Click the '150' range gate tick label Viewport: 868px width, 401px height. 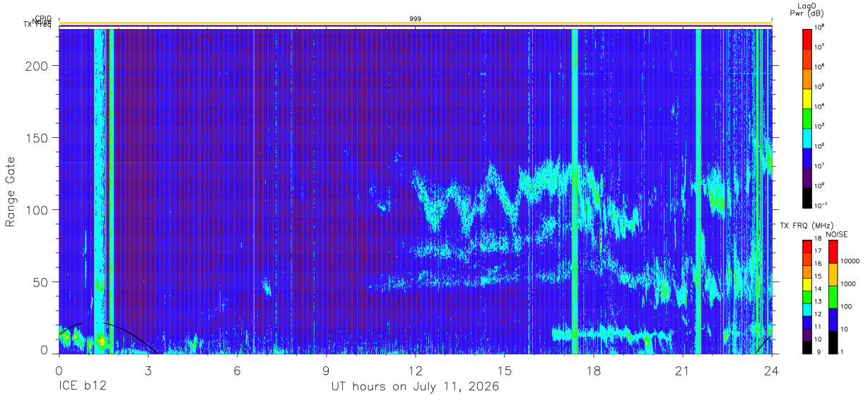(37, 137)
